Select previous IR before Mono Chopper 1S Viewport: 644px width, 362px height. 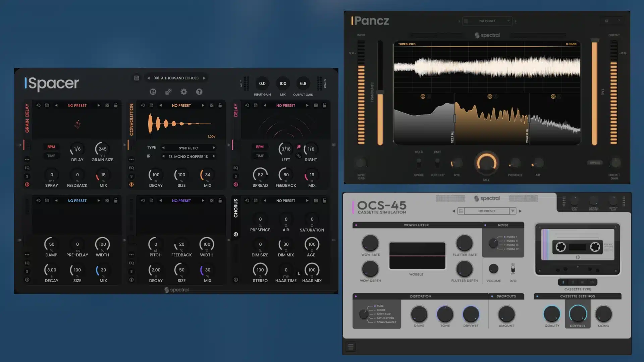(x=163, y=156)
